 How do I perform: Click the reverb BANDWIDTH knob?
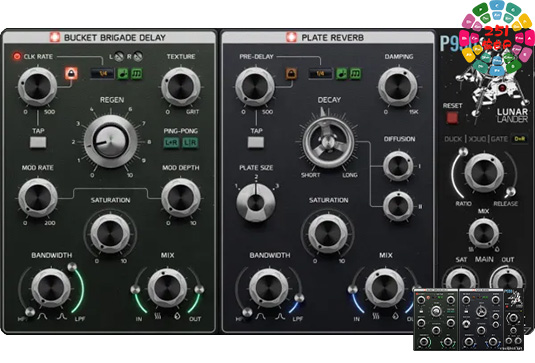(269, 288)
